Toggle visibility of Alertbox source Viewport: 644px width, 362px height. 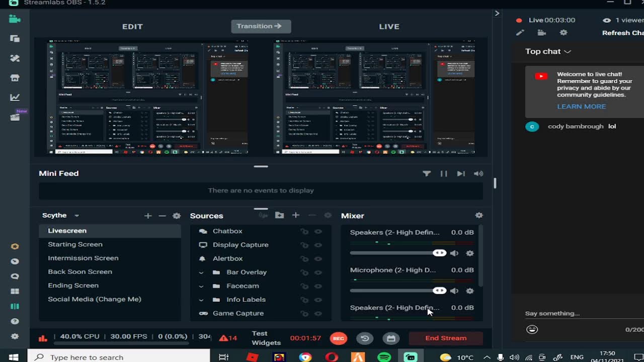(318, 258)
